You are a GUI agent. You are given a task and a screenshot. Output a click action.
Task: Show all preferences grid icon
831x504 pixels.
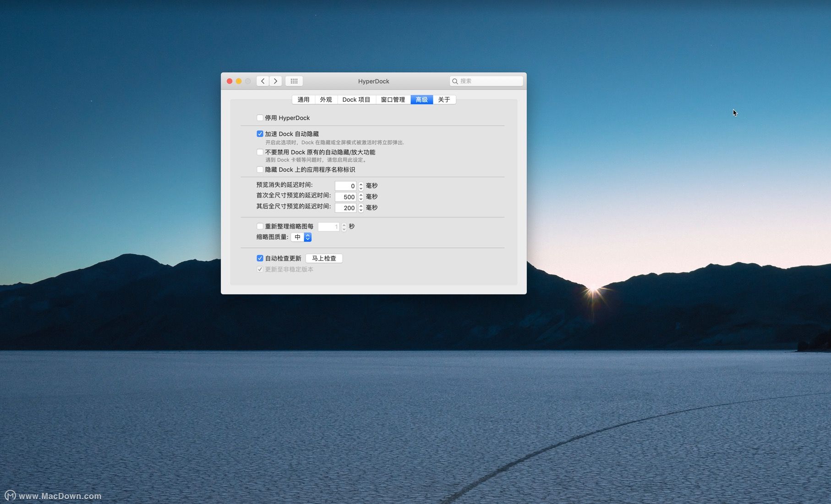tap(294, 81)
